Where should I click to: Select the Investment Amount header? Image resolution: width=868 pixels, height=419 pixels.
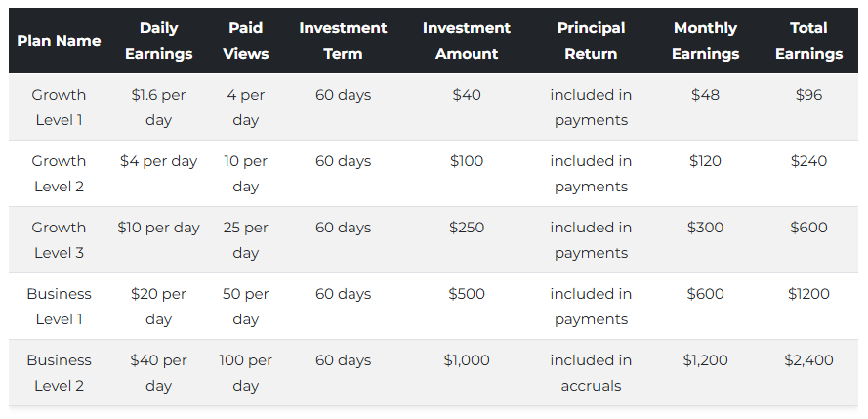(467, 41)
